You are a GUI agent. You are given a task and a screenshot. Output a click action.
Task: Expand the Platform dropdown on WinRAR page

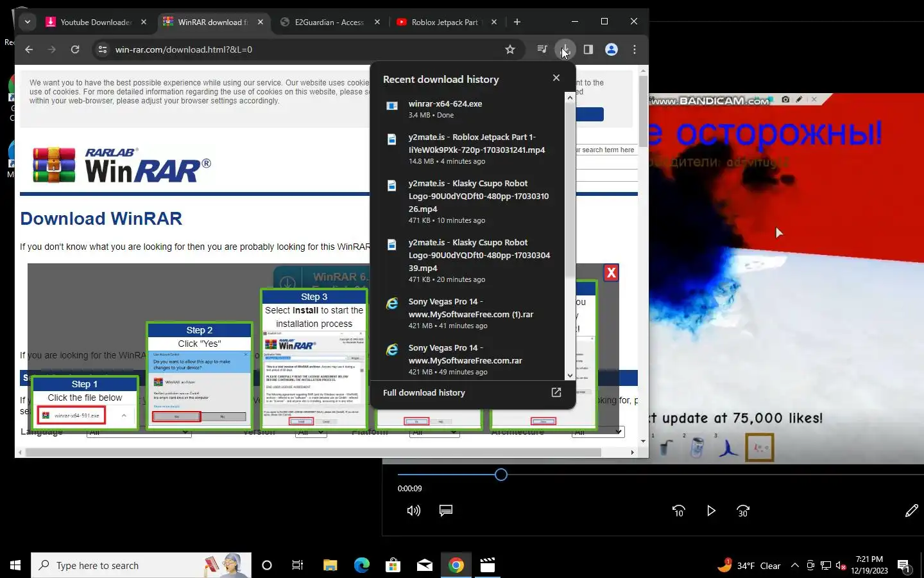tap(434, 432)
